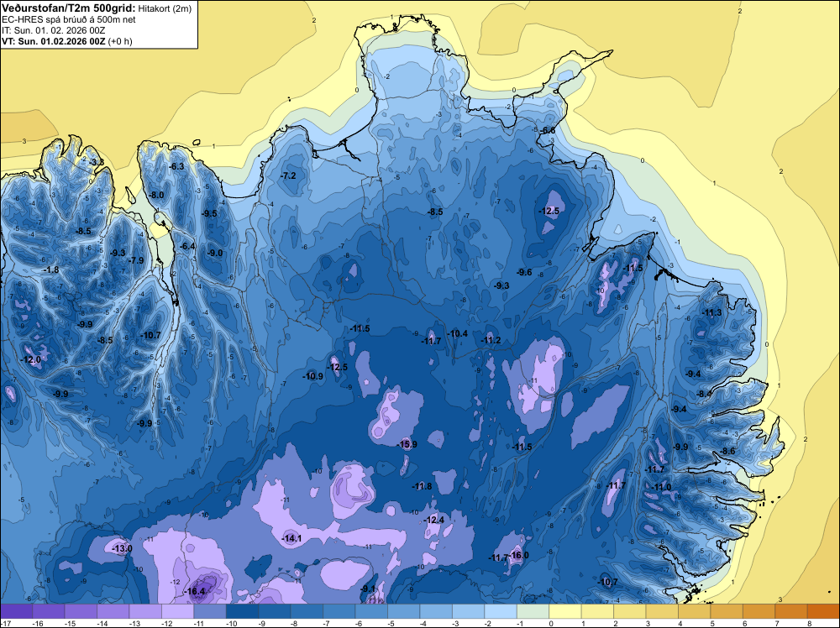Screen dimensions: 840x628
Task: Select the -7.9 temperature label
Action: pos(136,260)
